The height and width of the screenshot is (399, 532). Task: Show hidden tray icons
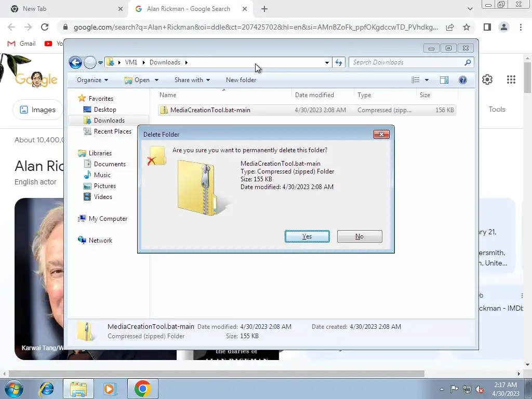pos(442,389)
